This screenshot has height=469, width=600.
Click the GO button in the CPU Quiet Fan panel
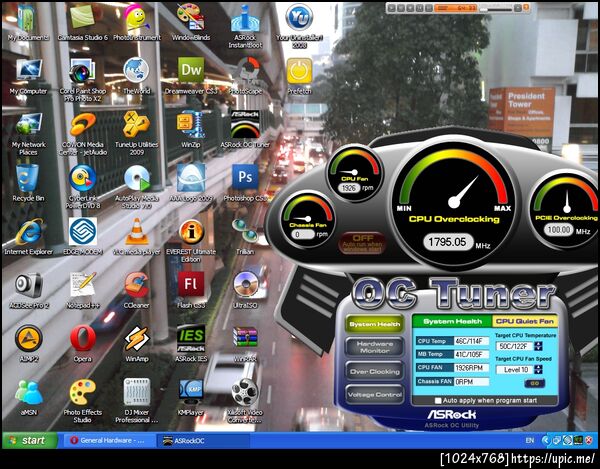(535, 383)
